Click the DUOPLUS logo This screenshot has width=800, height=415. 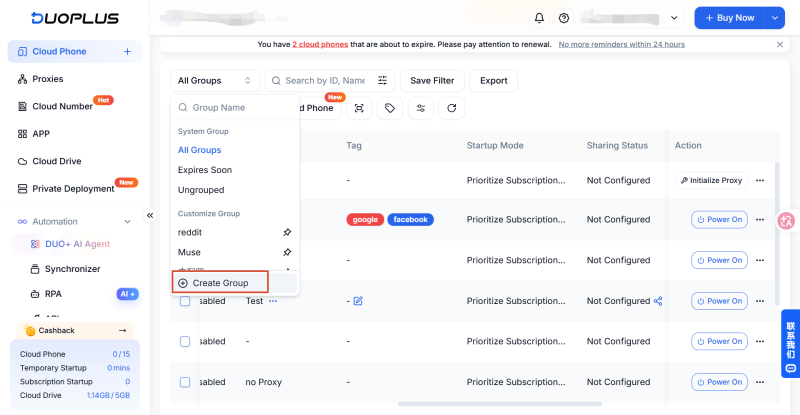click(75, 18)
